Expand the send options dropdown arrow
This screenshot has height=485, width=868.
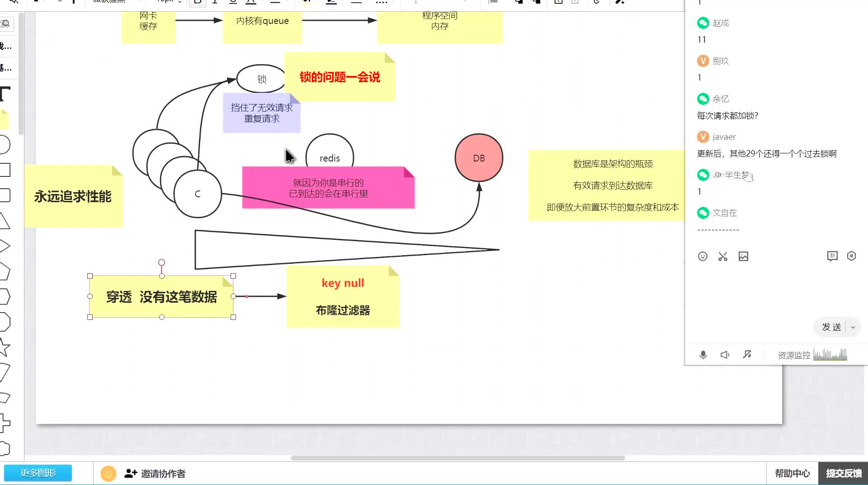(x=853, y=327)
